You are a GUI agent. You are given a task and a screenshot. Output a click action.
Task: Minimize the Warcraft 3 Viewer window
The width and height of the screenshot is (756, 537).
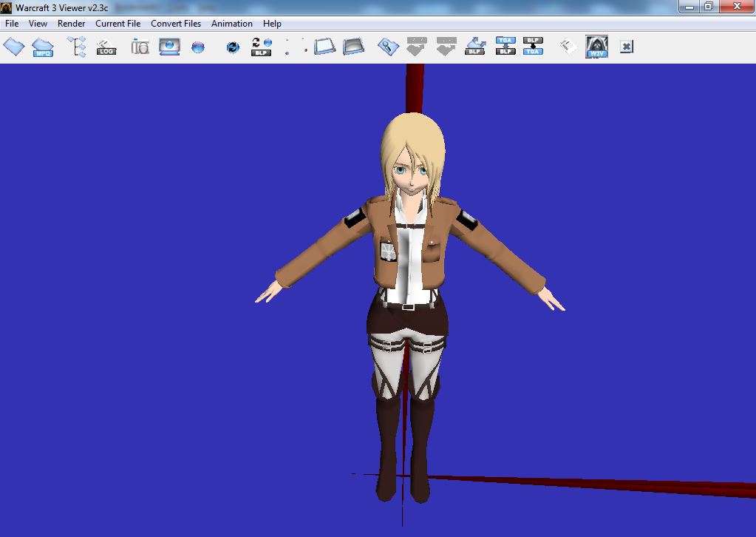(x=689, y=7)
